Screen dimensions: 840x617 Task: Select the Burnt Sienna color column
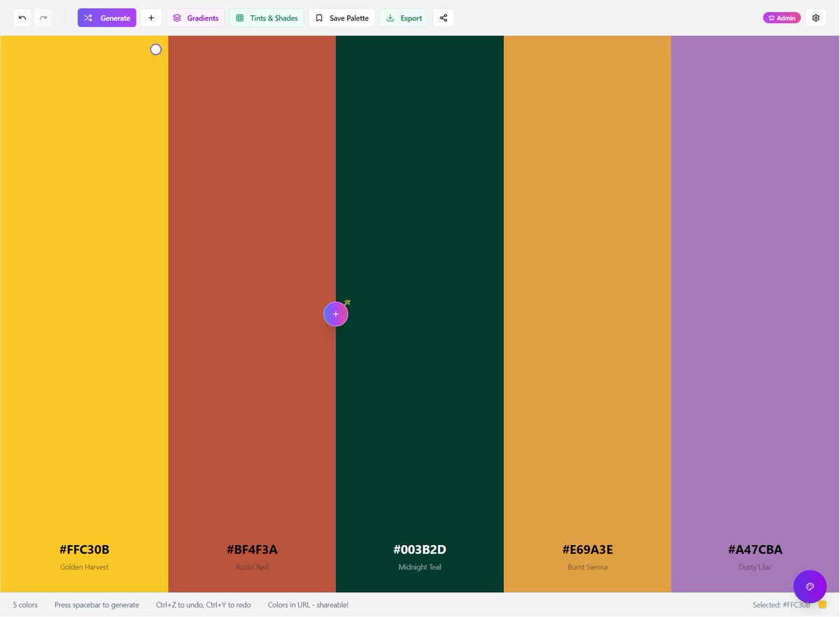pos(587,314)
